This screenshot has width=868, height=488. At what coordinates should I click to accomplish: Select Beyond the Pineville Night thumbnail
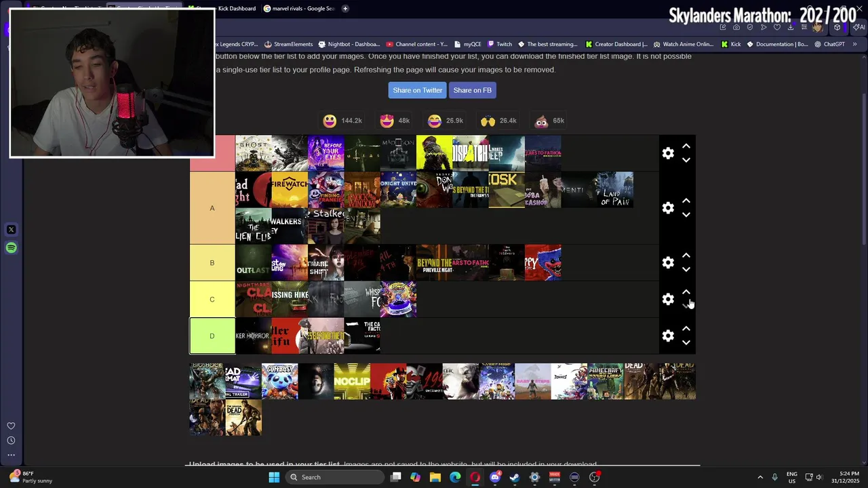pos(434,263)
